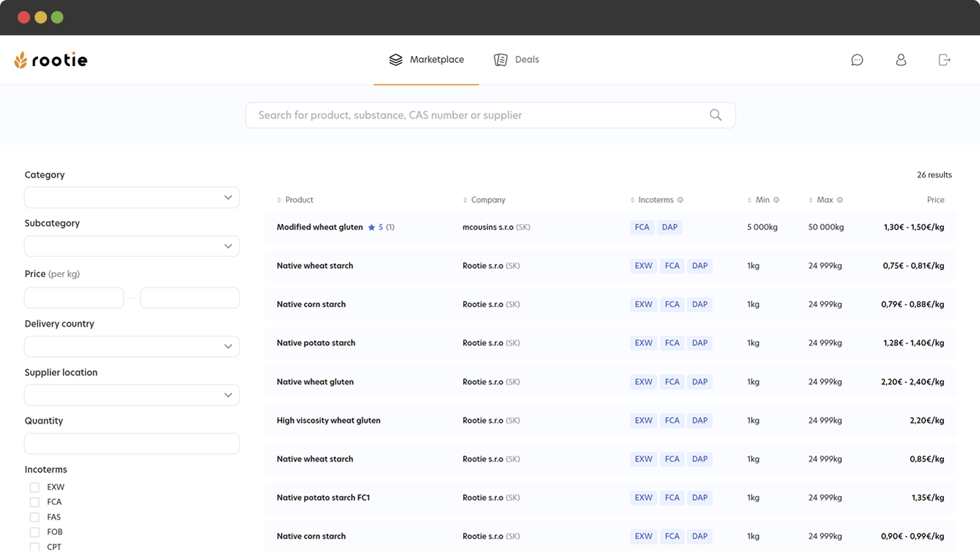This screenshot has width=980, height=551.
Task: Open Native wheat gluten product
Action: (315, 382)
